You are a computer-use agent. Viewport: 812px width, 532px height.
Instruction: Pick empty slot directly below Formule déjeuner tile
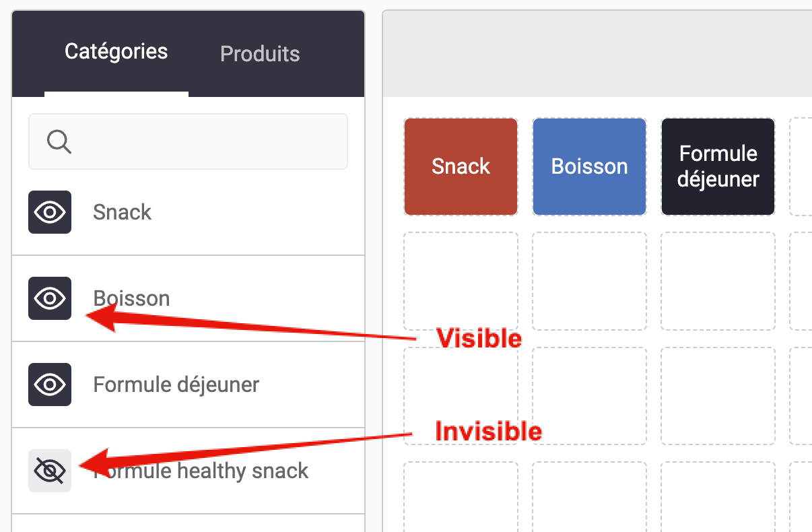tap(718, 281)
